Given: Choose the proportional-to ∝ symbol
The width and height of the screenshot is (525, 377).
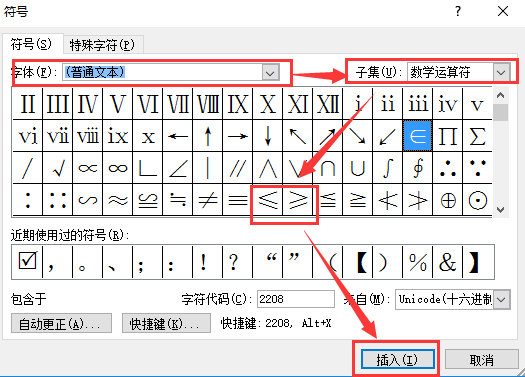Looking at the screenshot, I should 88,168.
